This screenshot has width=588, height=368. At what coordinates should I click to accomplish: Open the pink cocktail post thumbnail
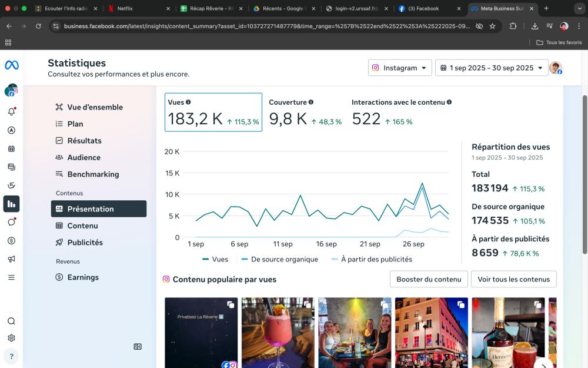pyautogui.click(x=278, y=333)
